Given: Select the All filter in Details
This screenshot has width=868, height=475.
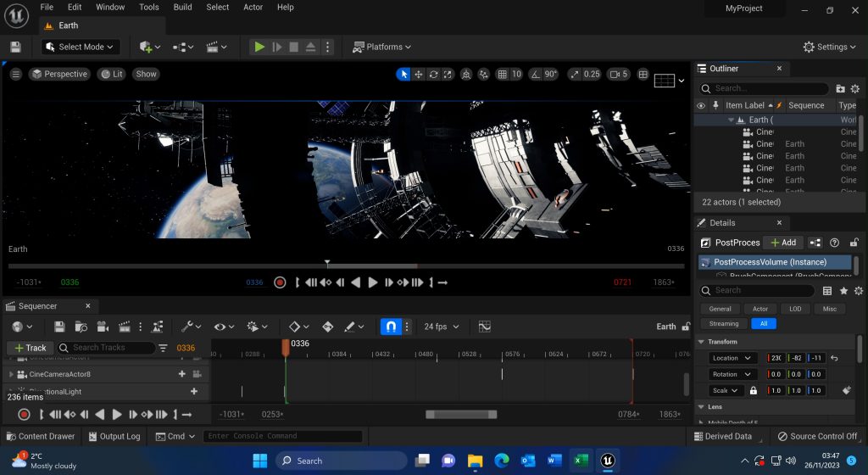Looking at the screenshot, I should [x=764, y=324].
